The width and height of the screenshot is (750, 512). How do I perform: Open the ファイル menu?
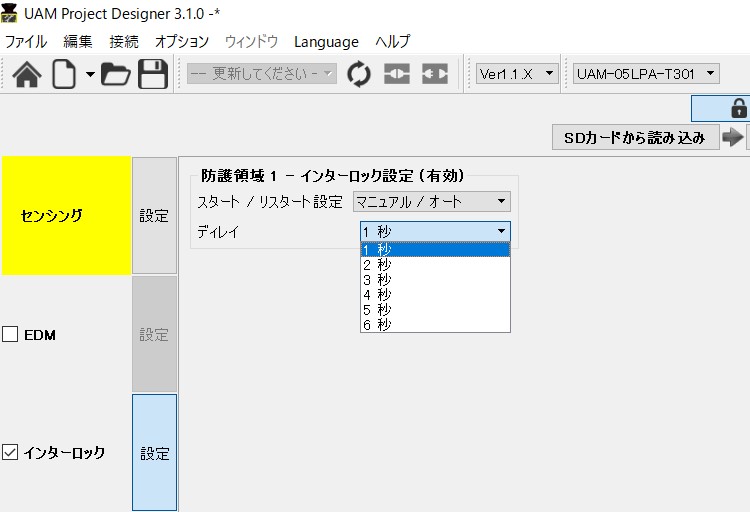[26, 42]
